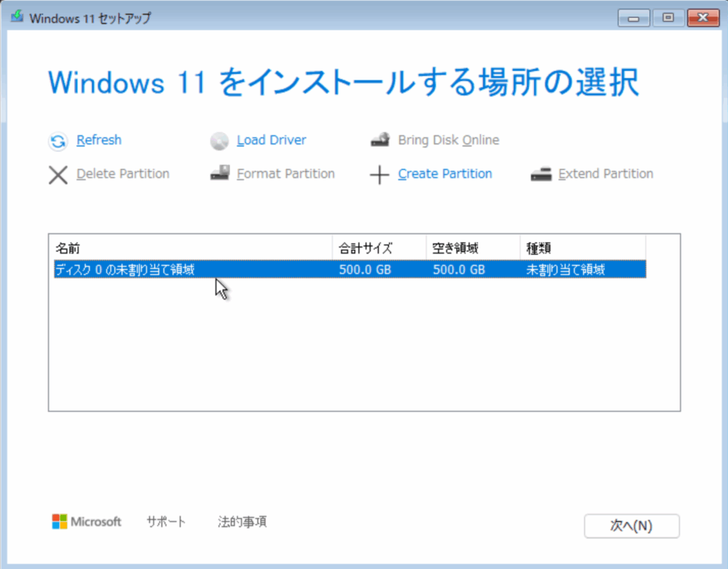
Task: Select the Create Partition link text
Action: pyautogui.click(x=444, y=174)
